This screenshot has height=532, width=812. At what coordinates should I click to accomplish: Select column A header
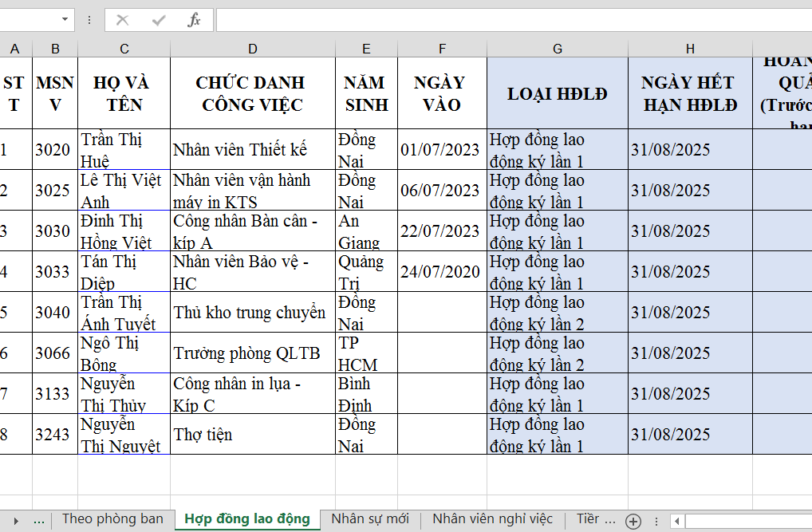tap(14, 49)
